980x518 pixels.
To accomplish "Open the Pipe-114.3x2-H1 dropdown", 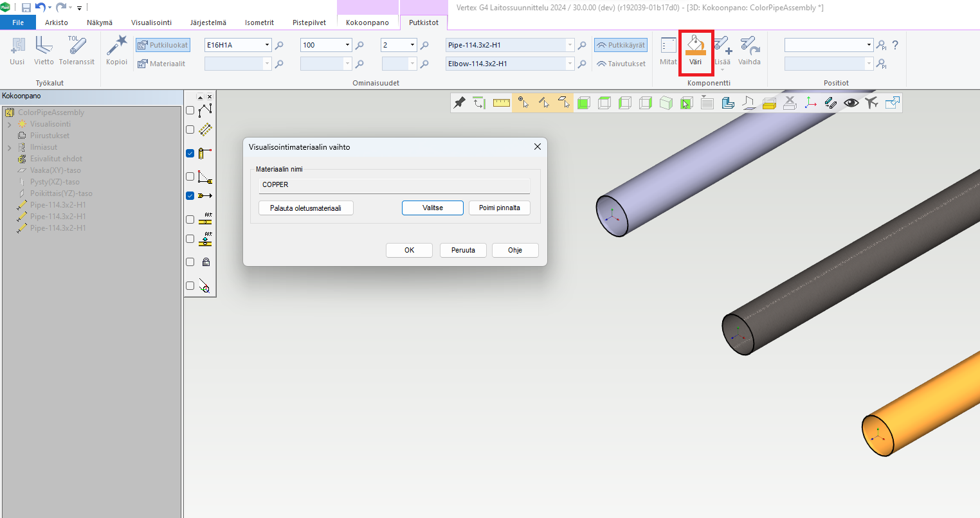I will [x=570, y=45].
